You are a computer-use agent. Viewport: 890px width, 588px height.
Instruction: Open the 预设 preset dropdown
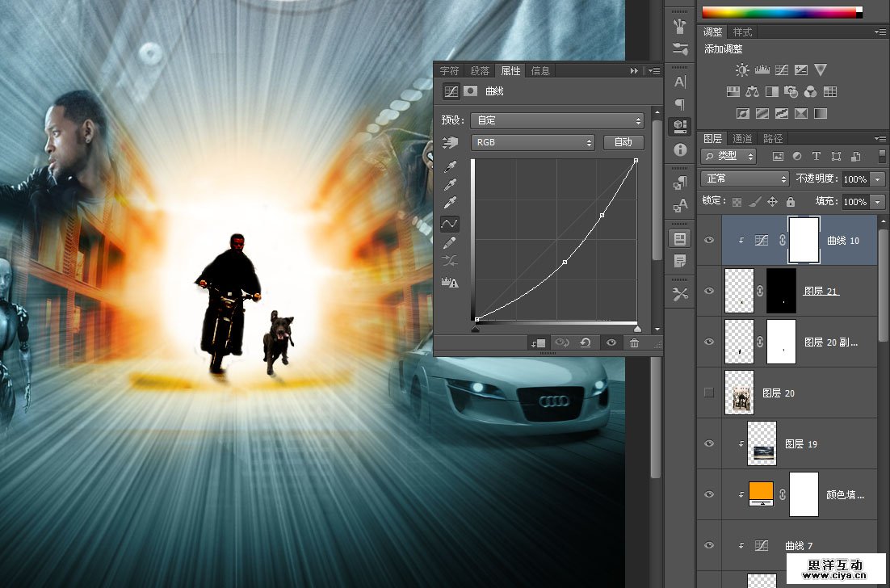click(x=557, y=120)
